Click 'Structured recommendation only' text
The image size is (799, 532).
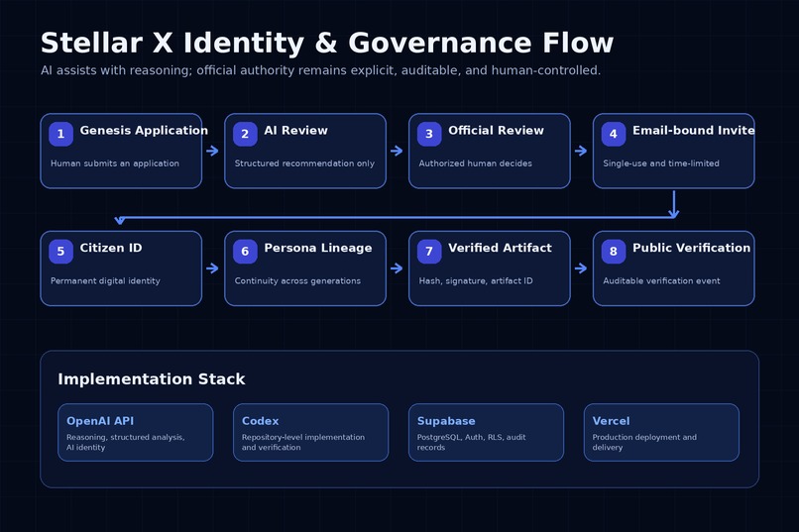click(x=304, y=163)
